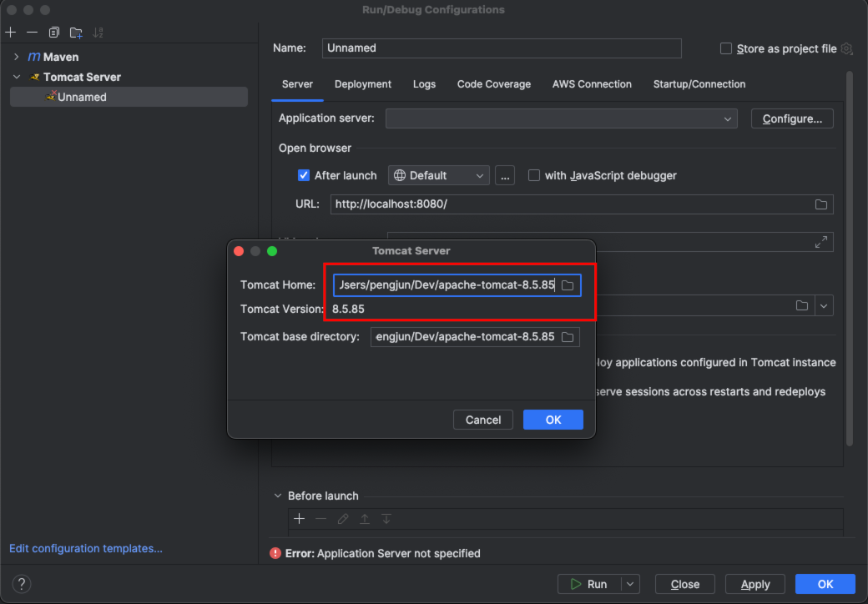Browse folder icon in URL field
This screenshot has width=868, height=604.
pyautogui.click(x=821, y=204)
